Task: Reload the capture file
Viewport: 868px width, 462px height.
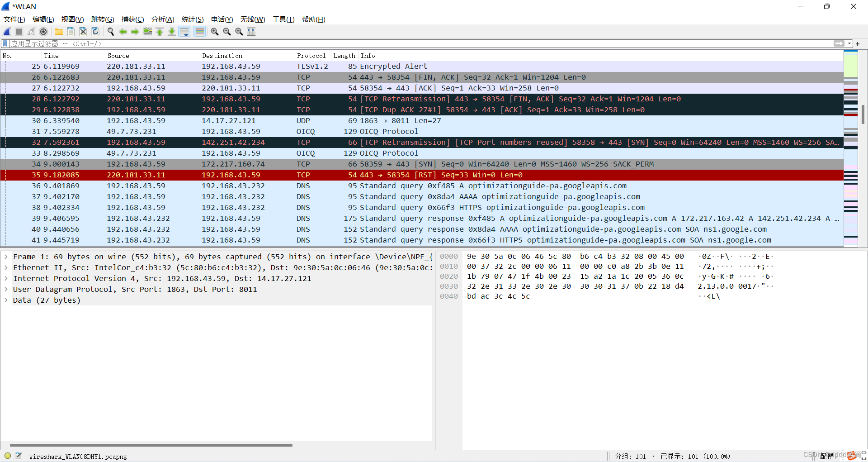Action: coord(95,32)
